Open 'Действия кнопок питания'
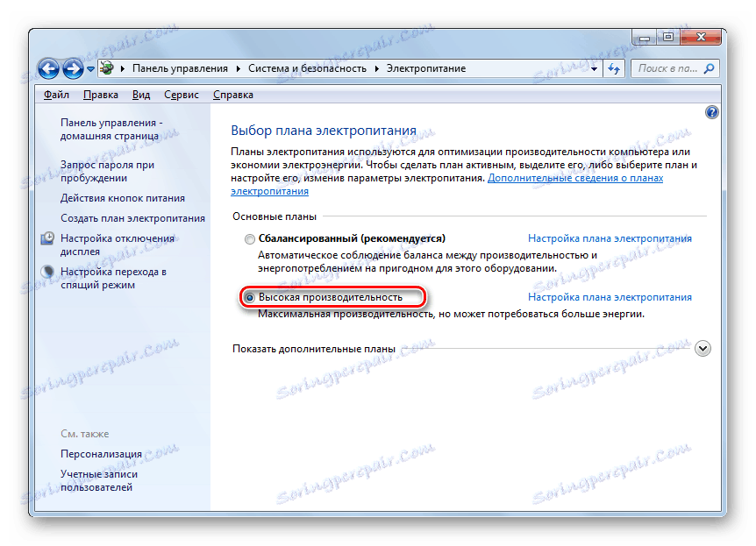The height and width of the screenshot is (546, 756). 123,198
